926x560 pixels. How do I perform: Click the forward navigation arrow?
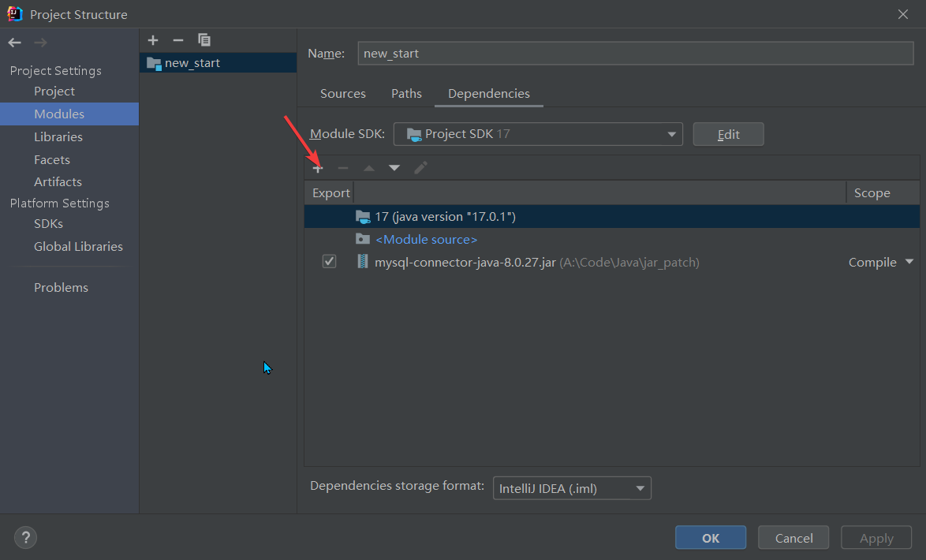click(x=40, y=43)
